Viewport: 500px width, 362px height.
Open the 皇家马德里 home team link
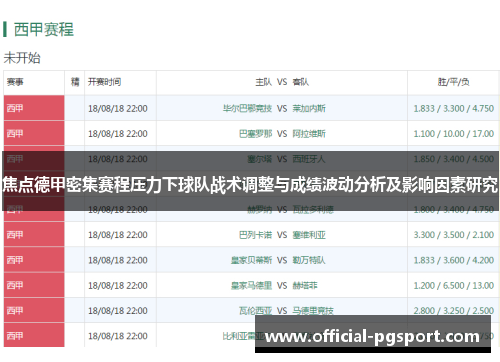click(x=251, y=285)
